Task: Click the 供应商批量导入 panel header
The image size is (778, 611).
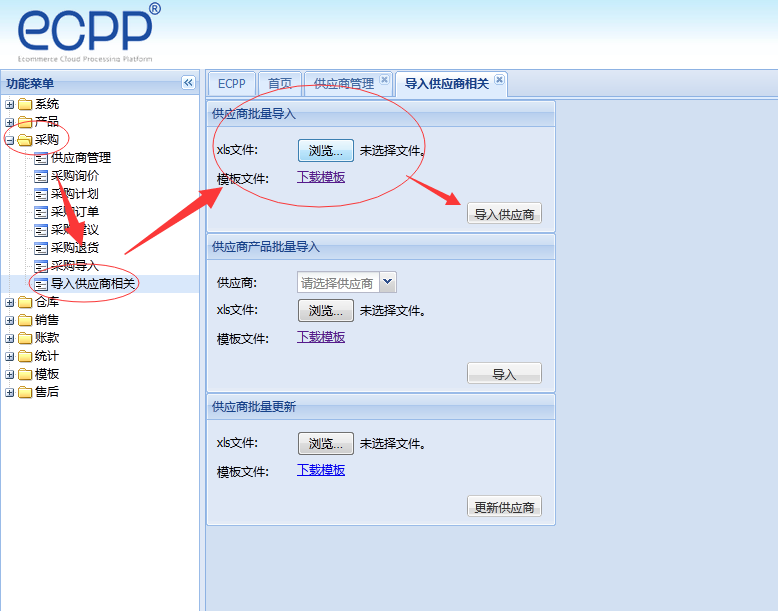Action: (x=381, y=114)
